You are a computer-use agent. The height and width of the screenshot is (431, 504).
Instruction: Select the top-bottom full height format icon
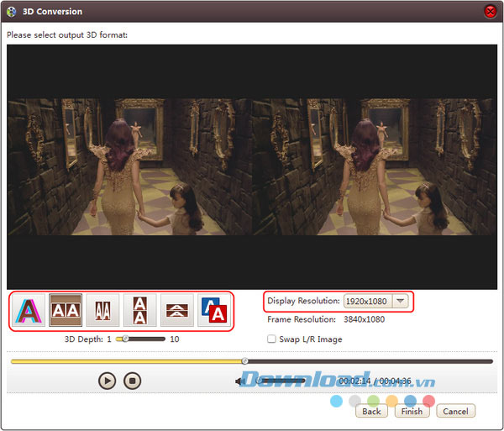coord(140,311)
